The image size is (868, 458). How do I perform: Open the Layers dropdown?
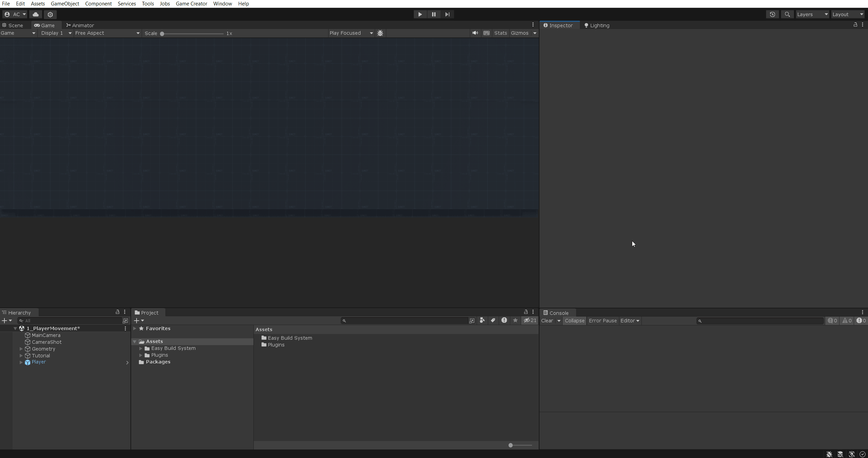812,14
